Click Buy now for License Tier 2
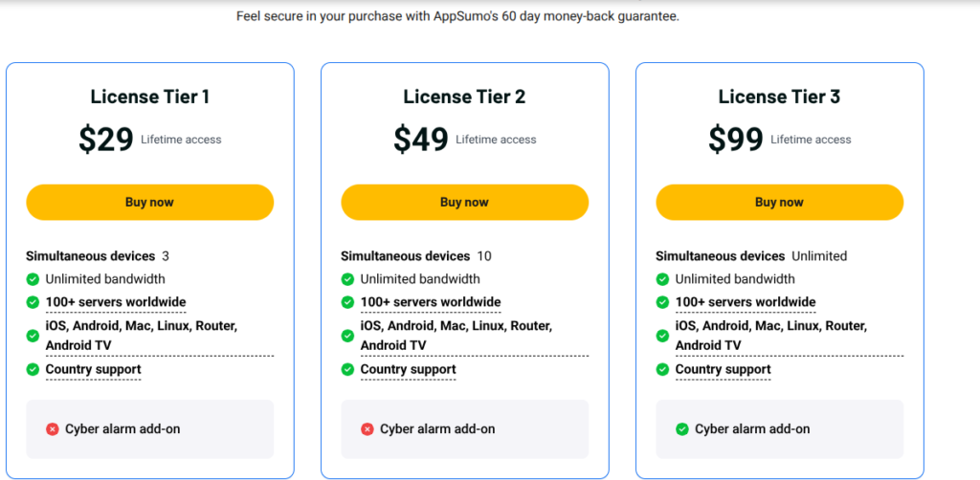The height and width of the screenshot is (480, 980). [464, 203]
